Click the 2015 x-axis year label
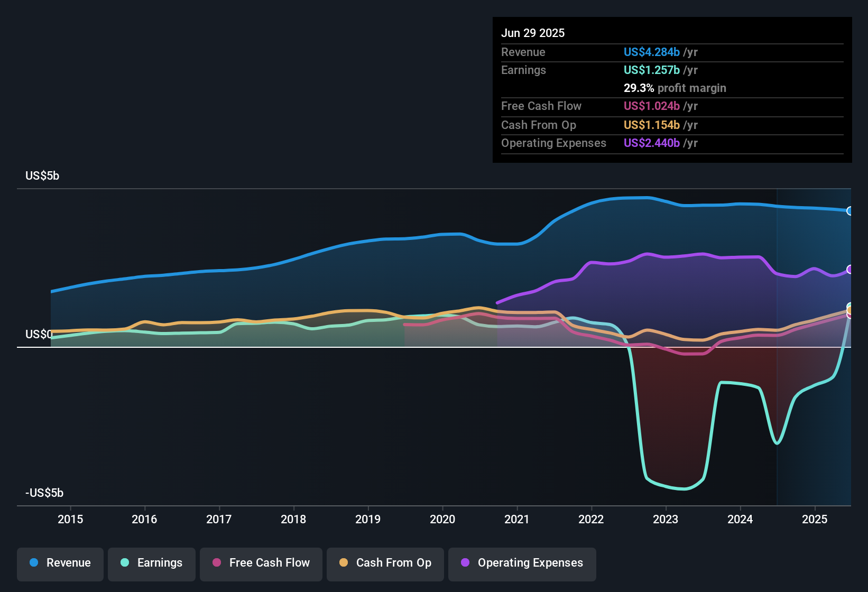This screenshot has height=592, width=868. pyautogui.click(x=70, y=519)
